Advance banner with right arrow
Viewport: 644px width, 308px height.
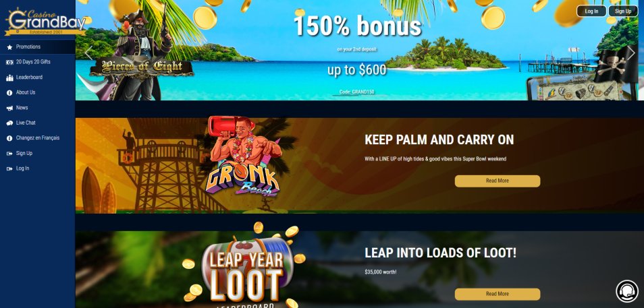(x=631, y=53)
